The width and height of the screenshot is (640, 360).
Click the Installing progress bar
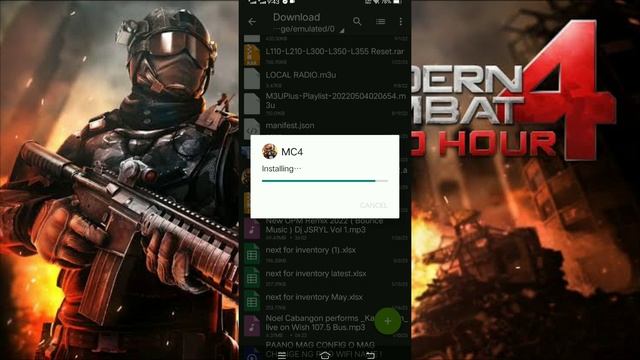324,180
